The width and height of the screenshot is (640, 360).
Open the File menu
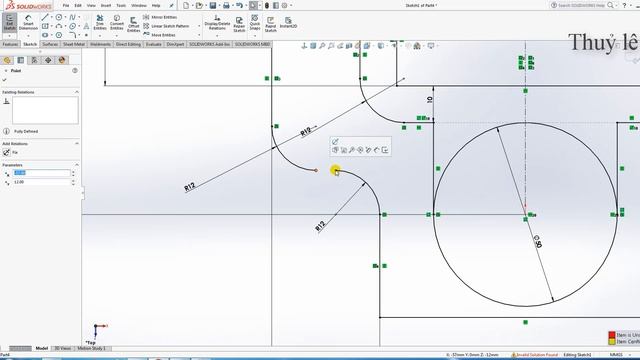coord(66,6)
